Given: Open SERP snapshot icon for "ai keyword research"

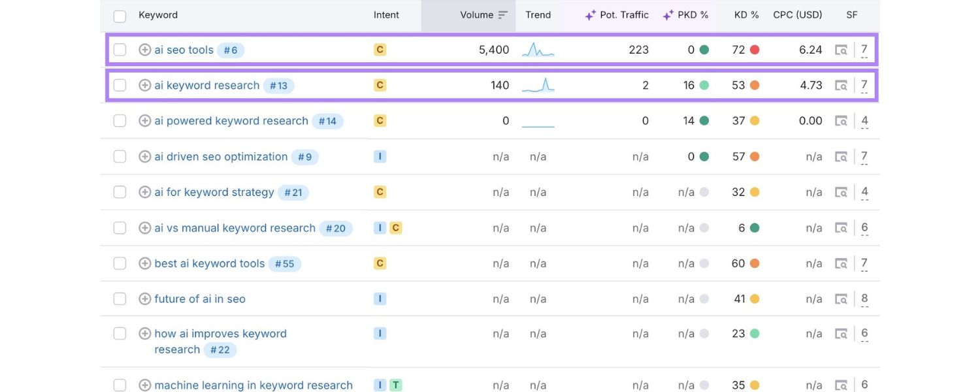Looking at the screenshot, I should point(841,84).
